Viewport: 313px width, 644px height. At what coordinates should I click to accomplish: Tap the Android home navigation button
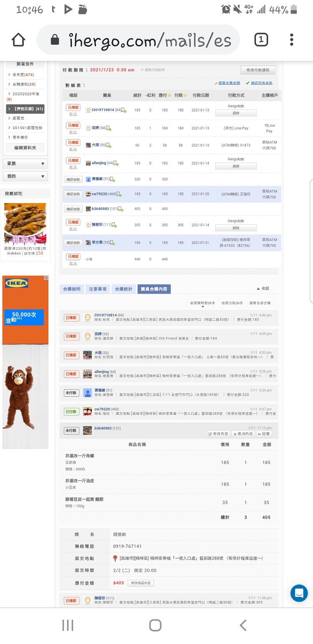155,625
